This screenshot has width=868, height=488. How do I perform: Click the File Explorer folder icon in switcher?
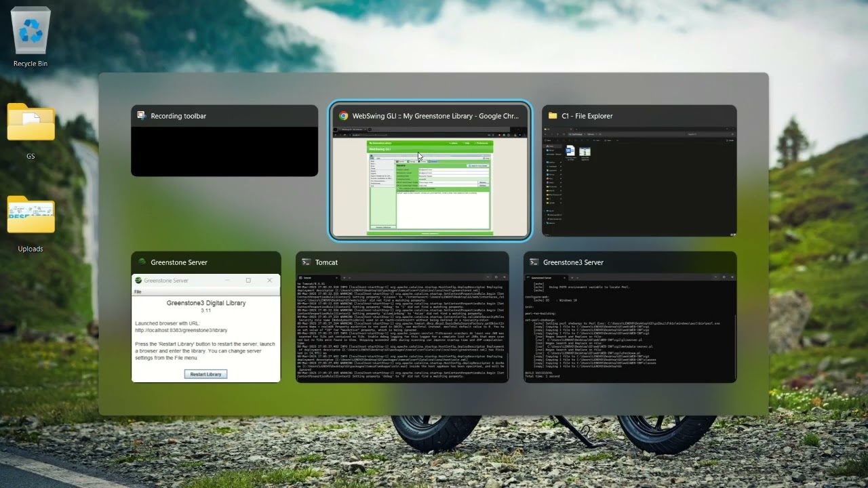point(553,116)
